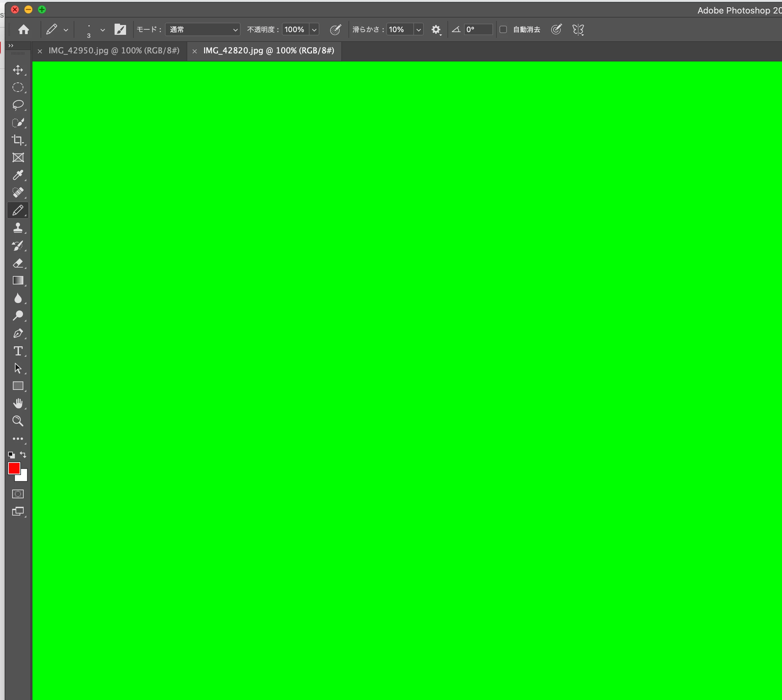Select the Eraser tool

pos(18,264)
